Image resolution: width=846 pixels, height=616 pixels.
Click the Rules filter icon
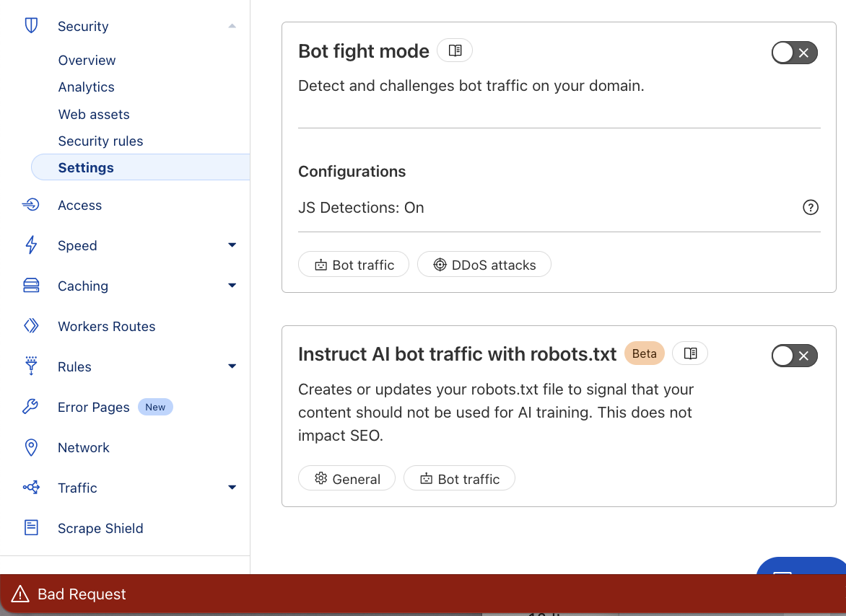(31, 366)
